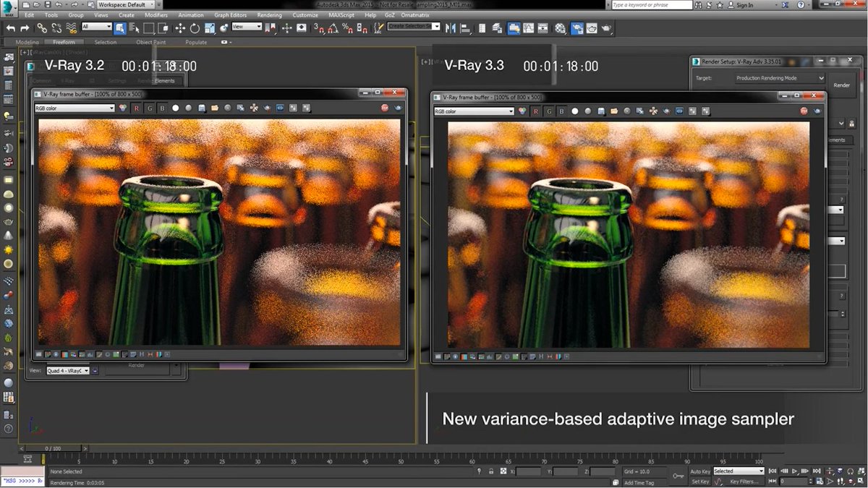
Task: Open the Target Production Rendering Mode dropdown
Action: (x=779, y=77)
